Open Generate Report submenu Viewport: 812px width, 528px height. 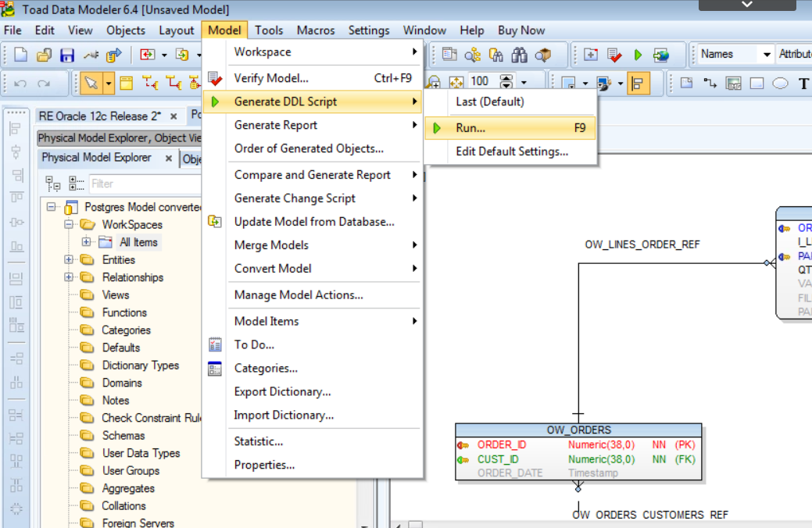pos(313,125)
